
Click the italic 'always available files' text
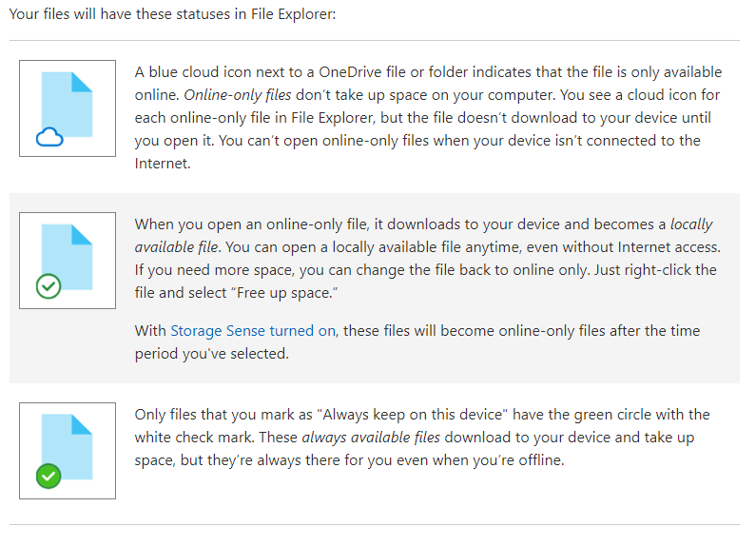[x=371, y=438]
